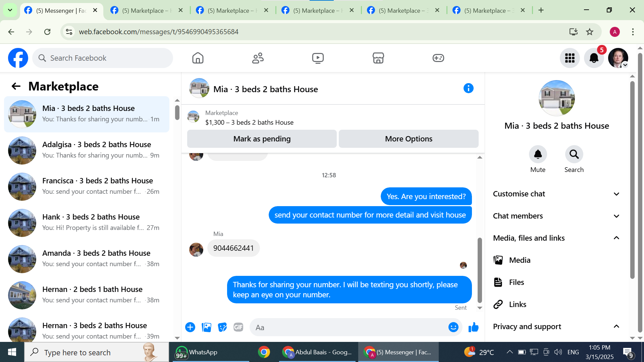Screen dimensions: 644x362
Task: Open the emoji picker smiley
Action: pos(453,327)
